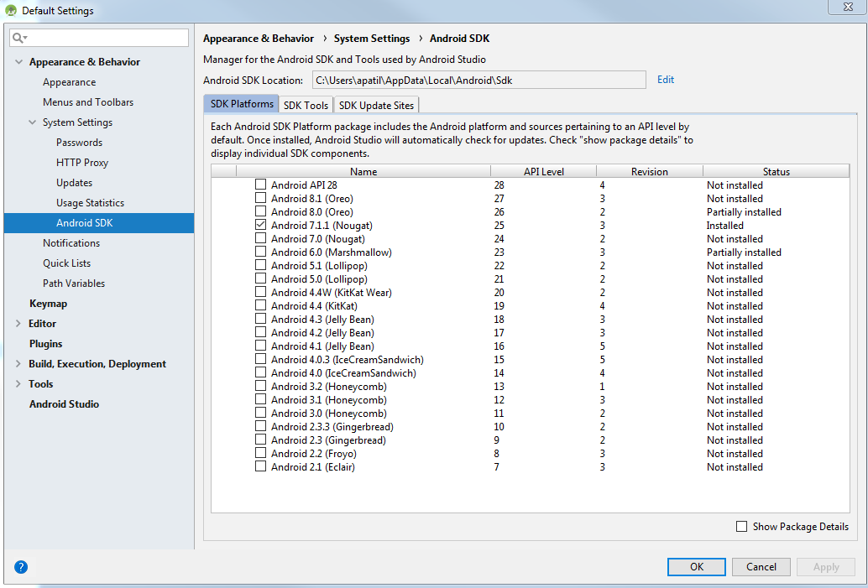Click the System Settings breadcrumb
The image size is (868, 588).
pyautogui.click(x=372, y=39)
